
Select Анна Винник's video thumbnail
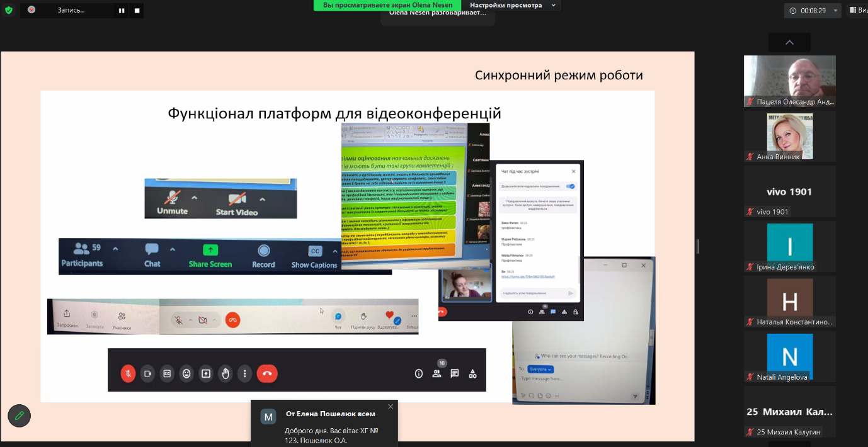tap(789, 137)
